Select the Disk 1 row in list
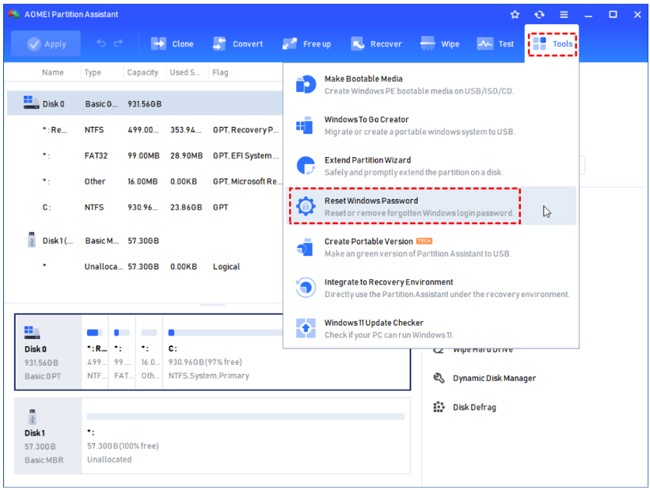Viewport: 650px width, 490px height. coord(145,240)
